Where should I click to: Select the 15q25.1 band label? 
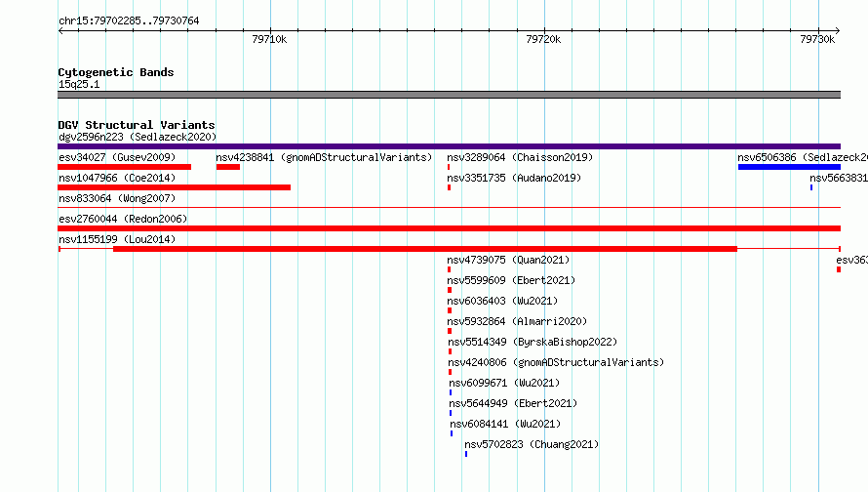pyautogui.click(x=79, y=84)
